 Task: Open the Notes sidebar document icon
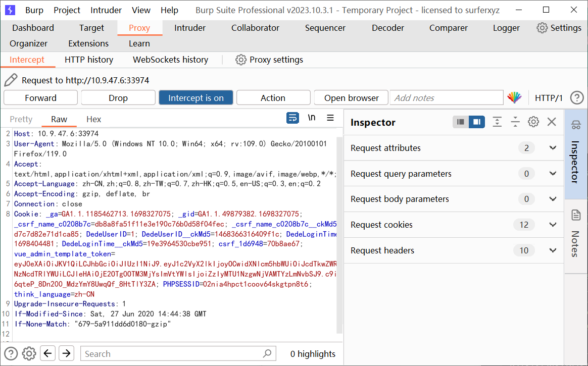[x=576, y=215]
